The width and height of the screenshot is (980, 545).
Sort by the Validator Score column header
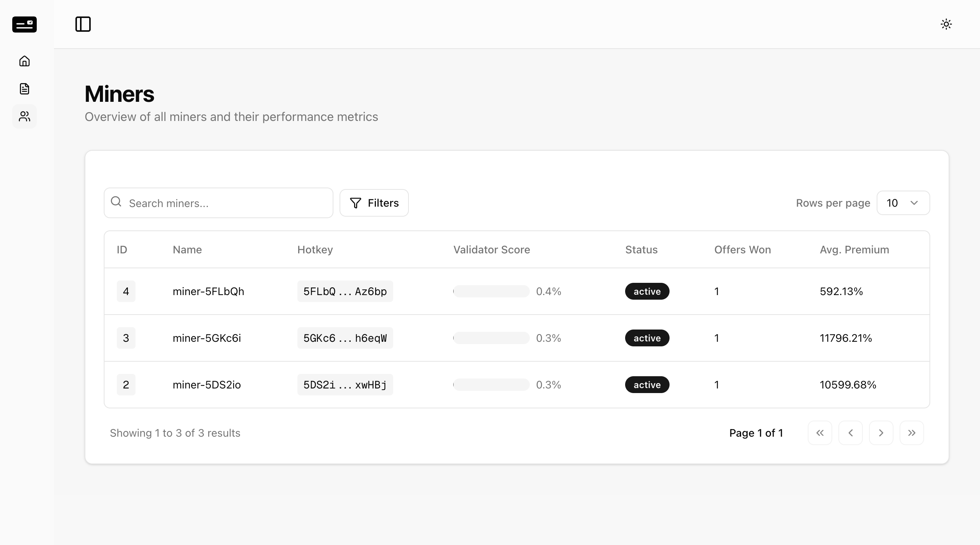492,250
